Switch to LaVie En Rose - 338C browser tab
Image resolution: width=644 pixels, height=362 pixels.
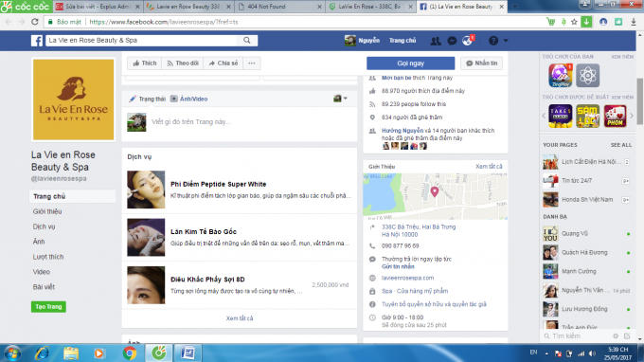click(370, 7)
